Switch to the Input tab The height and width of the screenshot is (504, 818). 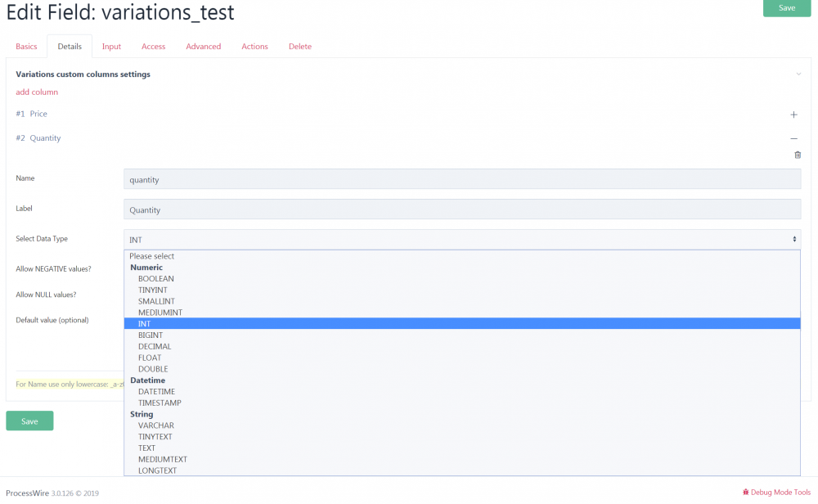pos(111,47)
